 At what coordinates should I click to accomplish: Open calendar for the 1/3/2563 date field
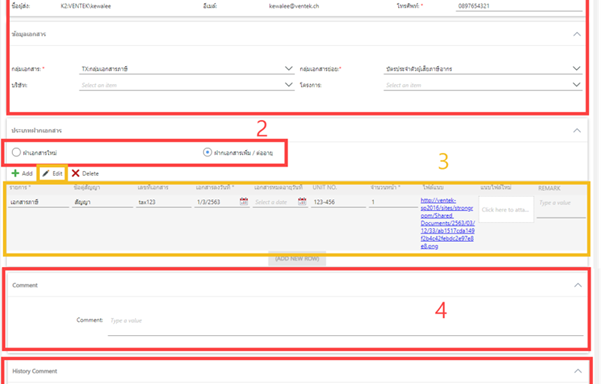[244, 201]
